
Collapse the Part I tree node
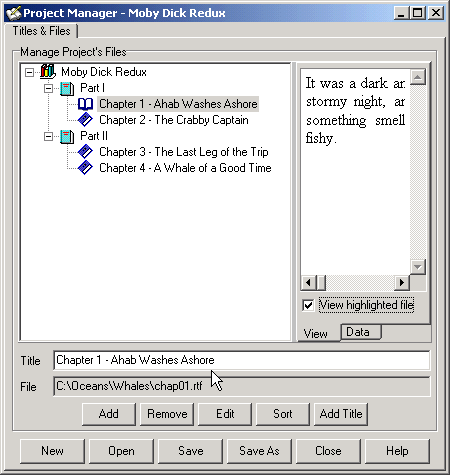[48, 89]
